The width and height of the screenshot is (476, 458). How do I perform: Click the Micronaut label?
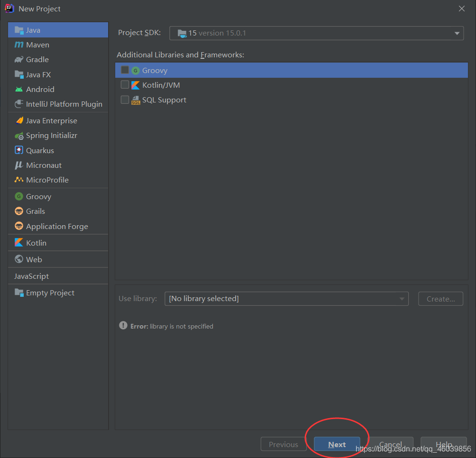pos(44,165)
